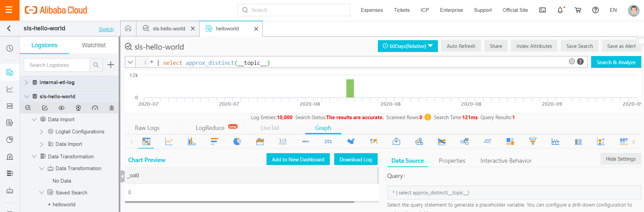Screen dimensions: 644x212
Task: Add a logstore with the plus icon
Action: [111, 65]
